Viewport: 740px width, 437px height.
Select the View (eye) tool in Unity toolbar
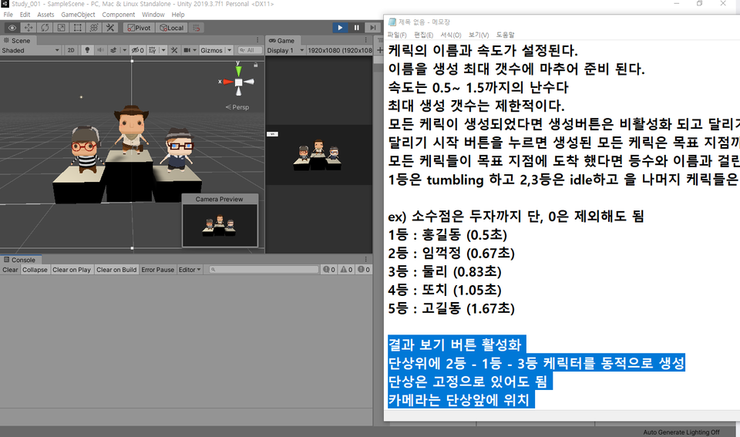click(x=12, y=28)
